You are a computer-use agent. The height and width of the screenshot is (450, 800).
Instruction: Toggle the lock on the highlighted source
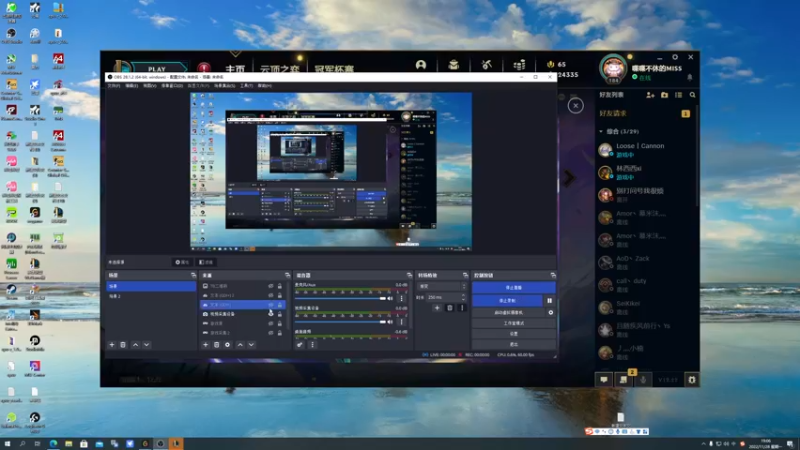click(x=280, y=305)
